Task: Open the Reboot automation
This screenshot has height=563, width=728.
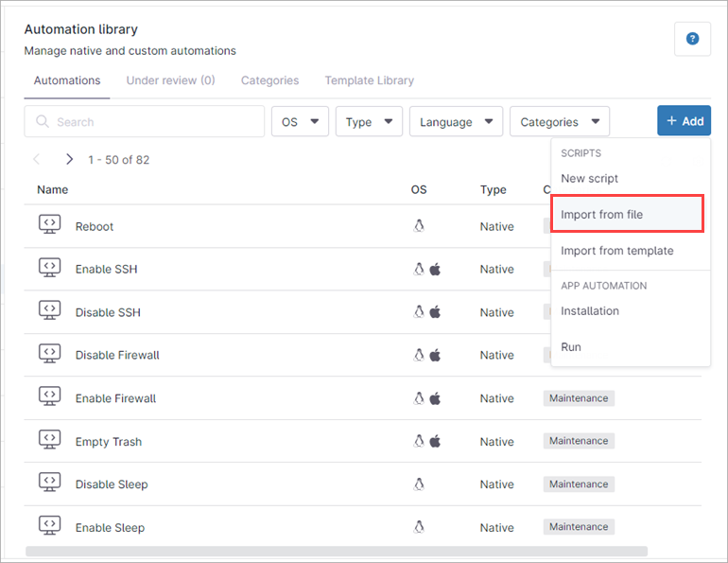Action: [x=95, y=227]
